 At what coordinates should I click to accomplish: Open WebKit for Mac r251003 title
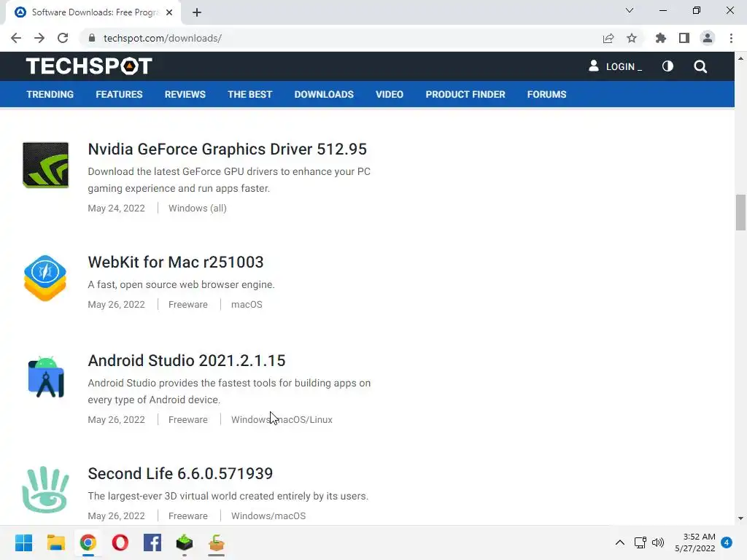pyautogui.click(x=176, y=262)
